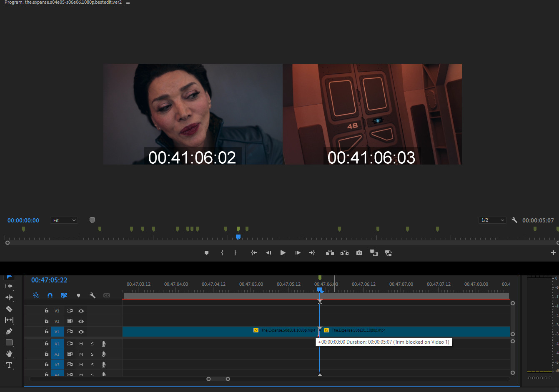Select the Hand tool

click(9, 354)
